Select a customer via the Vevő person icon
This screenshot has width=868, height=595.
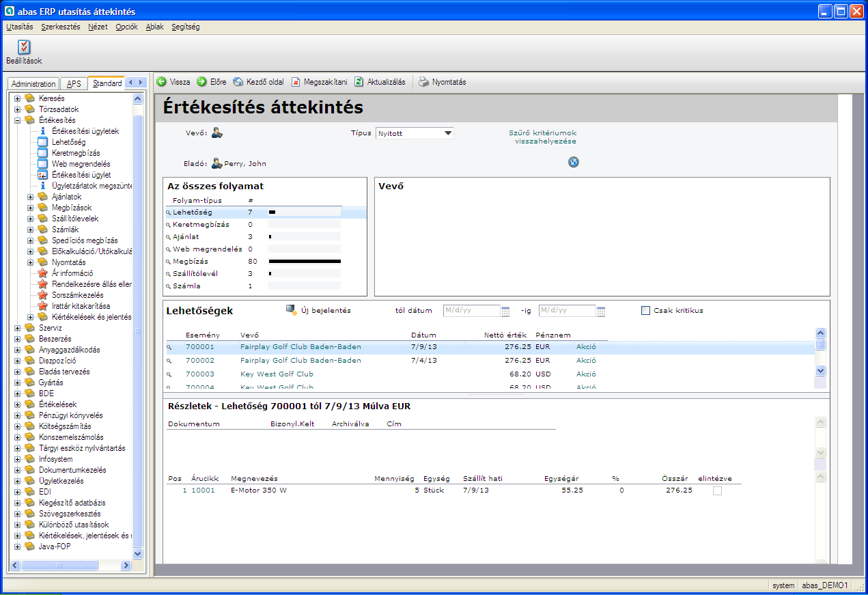pyautogui.click(x=217, y=133)
